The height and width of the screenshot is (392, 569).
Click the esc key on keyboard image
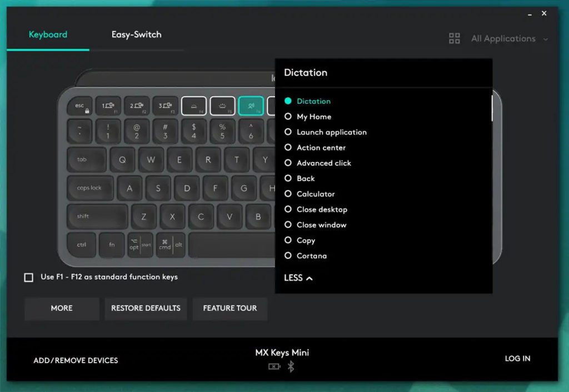80,106
